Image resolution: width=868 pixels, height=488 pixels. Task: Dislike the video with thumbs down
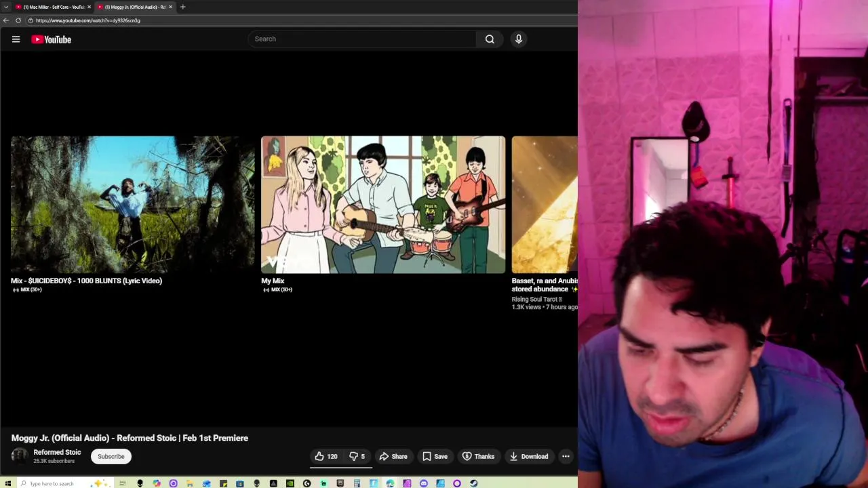tap(357, 456)
